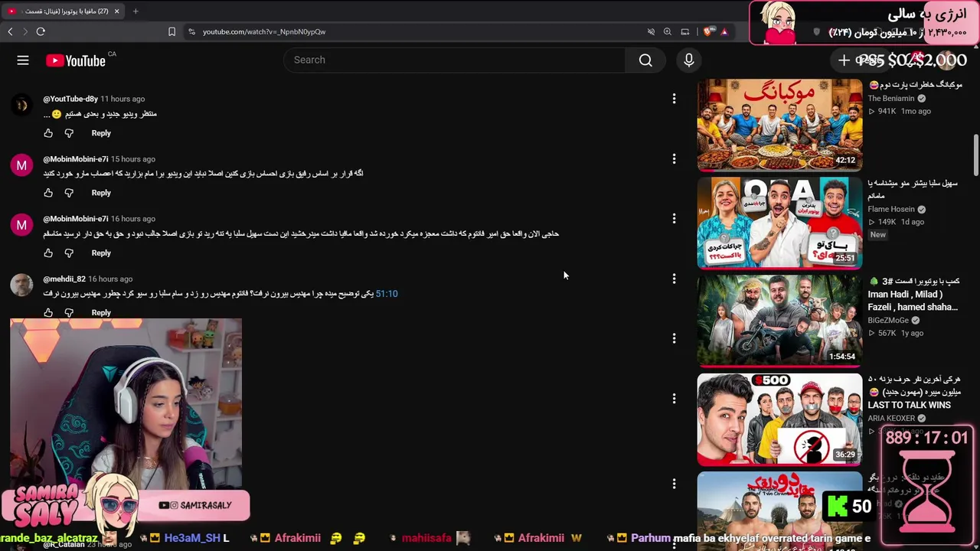View site information icon beside the URL
980x551 pixels.
point(191,31)
